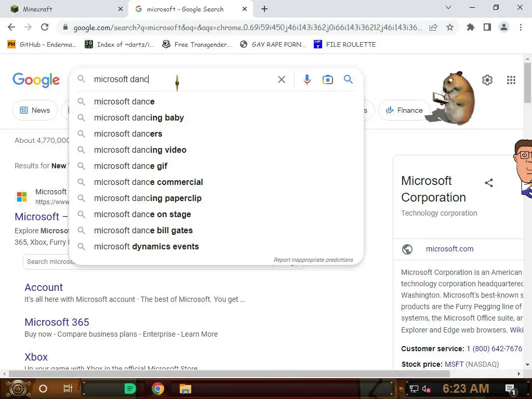Open the Account sitelink
Image resolution: width=532 pixels, height=399 pixels.
click(44, 287)
